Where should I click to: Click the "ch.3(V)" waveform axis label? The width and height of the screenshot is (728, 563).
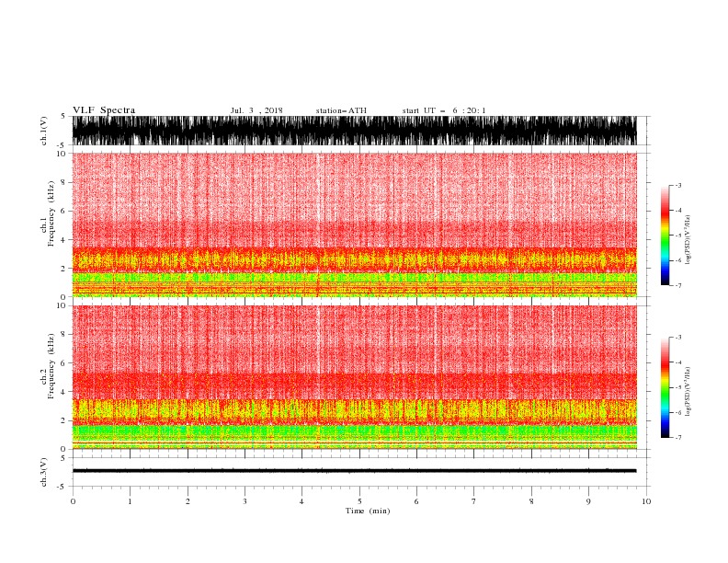44,472
